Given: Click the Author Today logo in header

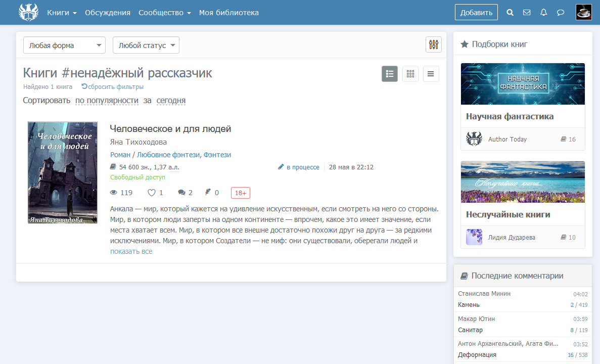Looking at the screenshot, I should [x=28, y=12].
